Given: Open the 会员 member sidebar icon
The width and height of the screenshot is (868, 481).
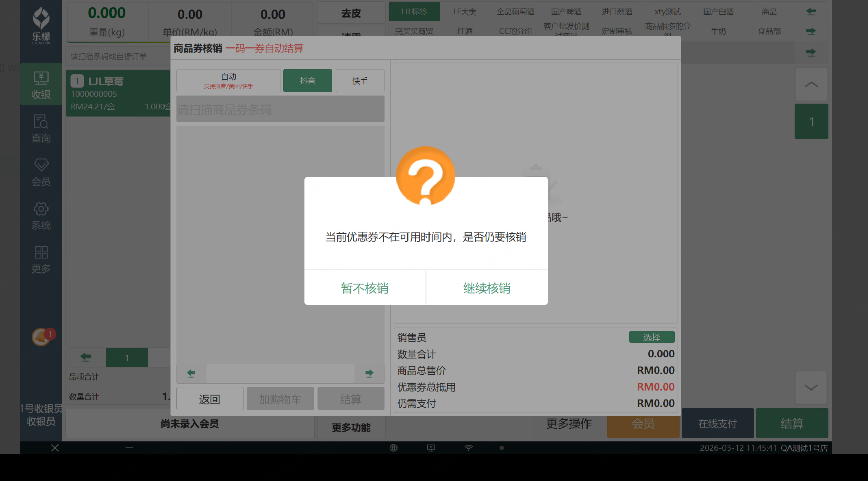Looking at the screenshot, I should click(41, 172).
